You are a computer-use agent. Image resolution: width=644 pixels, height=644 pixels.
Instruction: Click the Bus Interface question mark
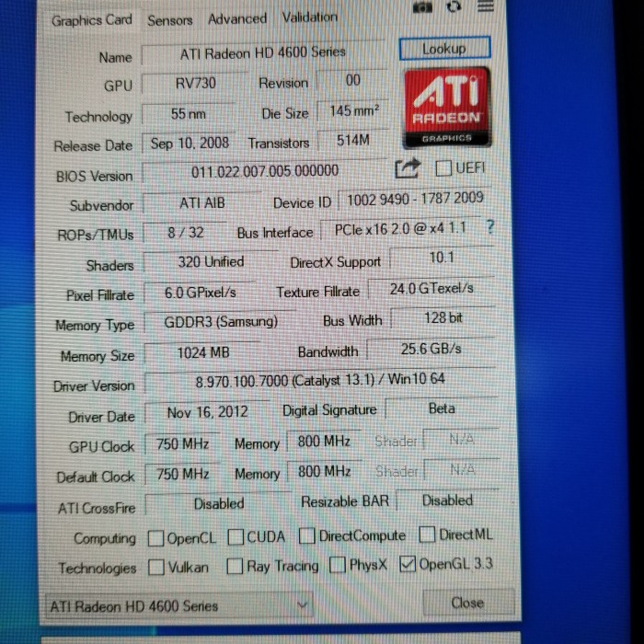[490, 226]
